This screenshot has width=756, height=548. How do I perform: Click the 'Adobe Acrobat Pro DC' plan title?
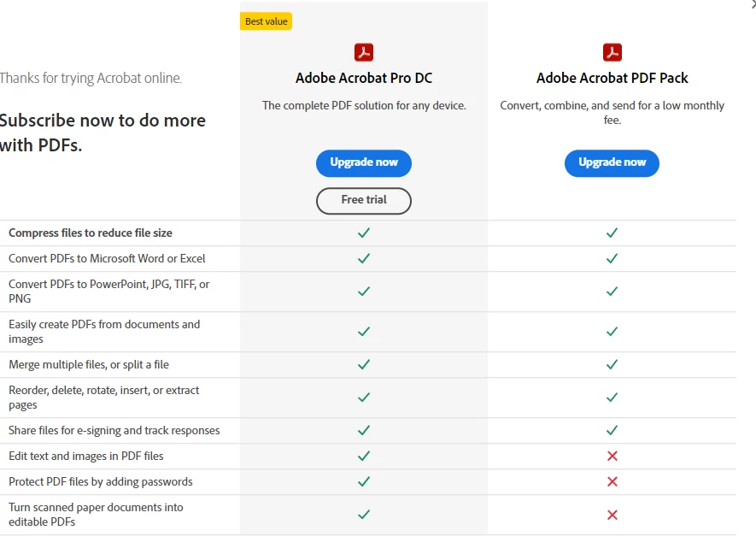click(x=364, y=78)
